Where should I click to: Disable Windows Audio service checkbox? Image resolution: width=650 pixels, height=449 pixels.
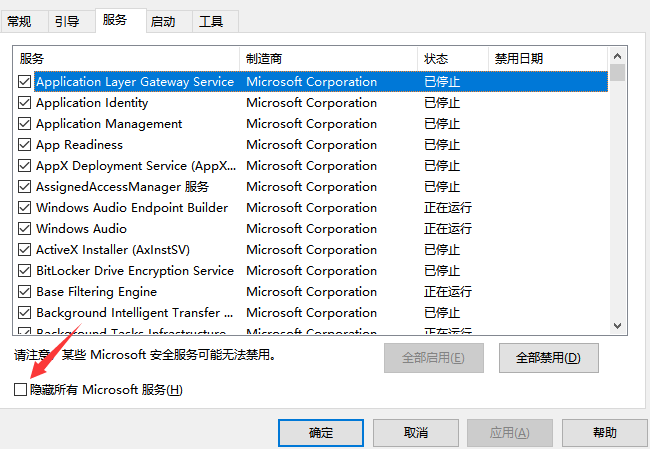(25, 229)
